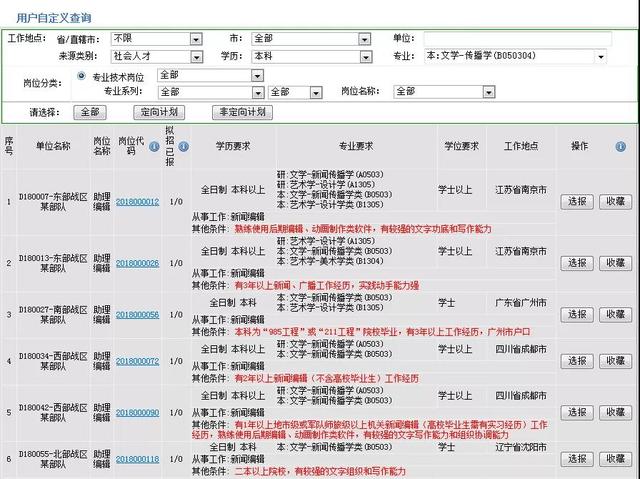Click the info icon next to 操作 header

click(620, 146)
